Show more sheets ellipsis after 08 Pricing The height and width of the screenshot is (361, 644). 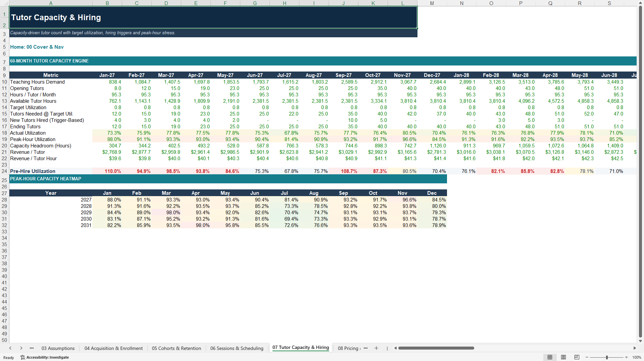[x=365, y=348]
